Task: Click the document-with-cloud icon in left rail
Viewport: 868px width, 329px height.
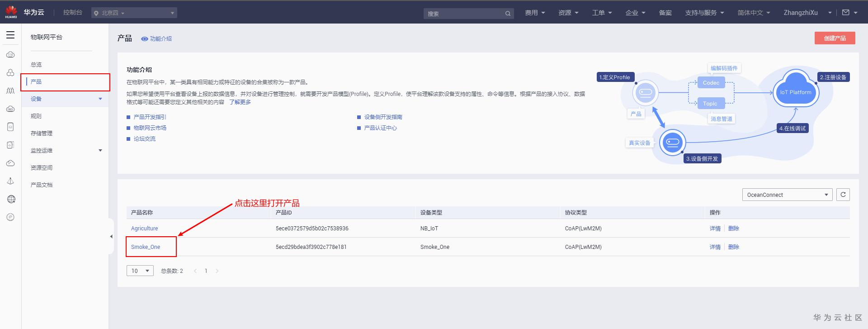Action: click(x=10, y=145)
